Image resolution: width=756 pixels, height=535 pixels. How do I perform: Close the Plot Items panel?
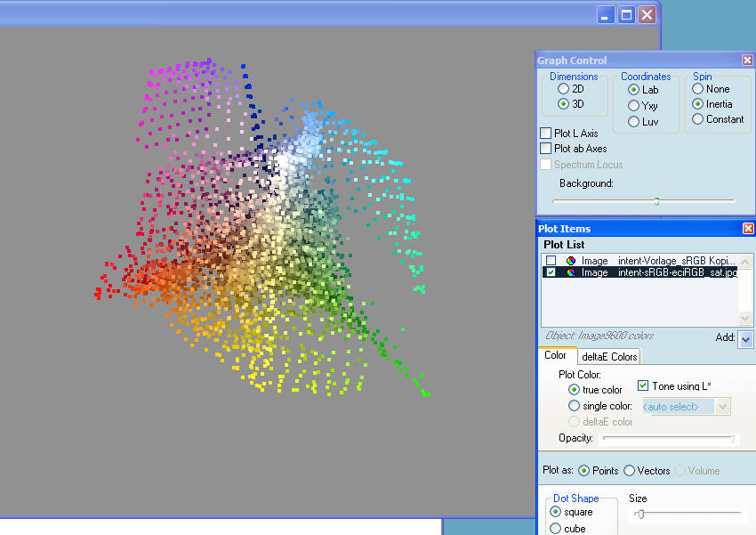[747, 229]
